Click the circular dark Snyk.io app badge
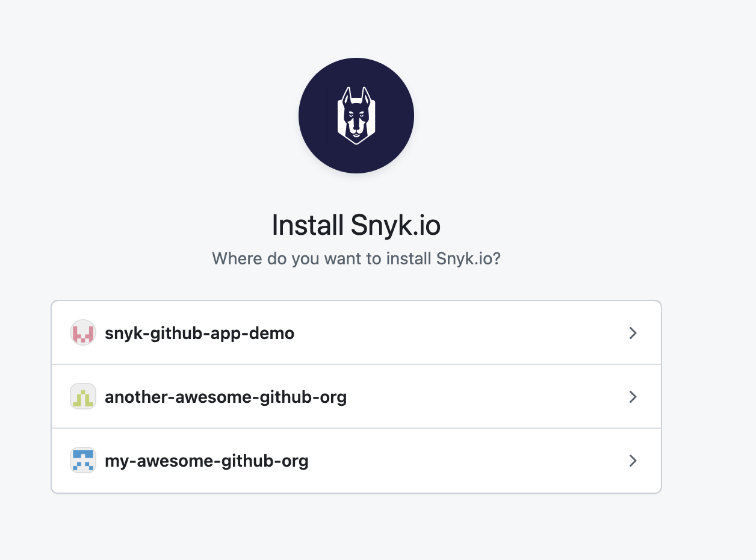This screenshot has width=756, height=560. point(356,115)
